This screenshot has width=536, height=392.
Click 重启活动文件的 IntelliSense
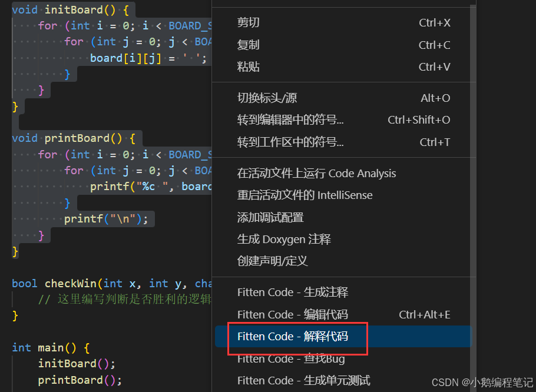click(x=343, y=195)
